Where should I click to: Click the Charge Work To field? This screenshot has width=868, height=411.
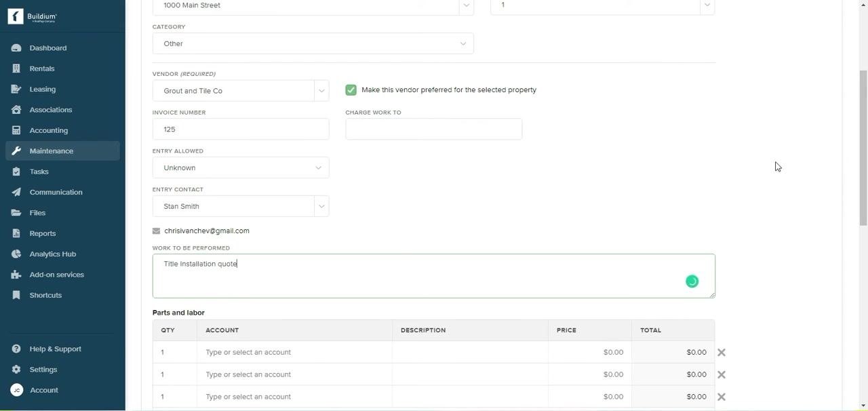434,129
